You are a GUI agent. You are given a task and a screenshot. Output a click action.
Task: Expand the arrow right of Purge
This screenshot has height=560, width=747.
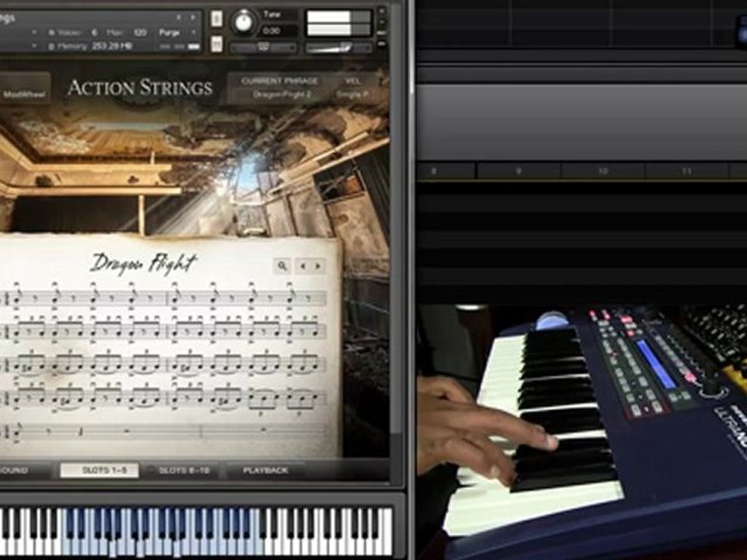pyautogui.click(x=194, y=33)
